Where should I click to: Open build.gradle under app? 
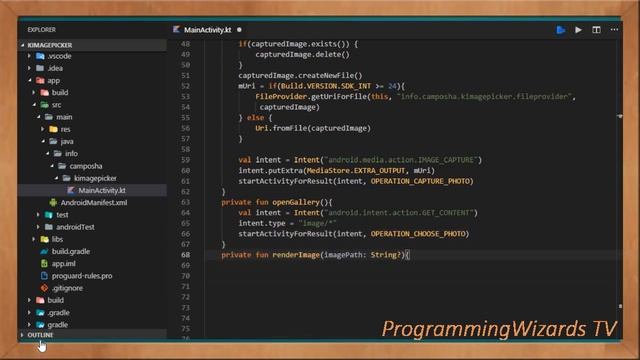coord(71,251)
